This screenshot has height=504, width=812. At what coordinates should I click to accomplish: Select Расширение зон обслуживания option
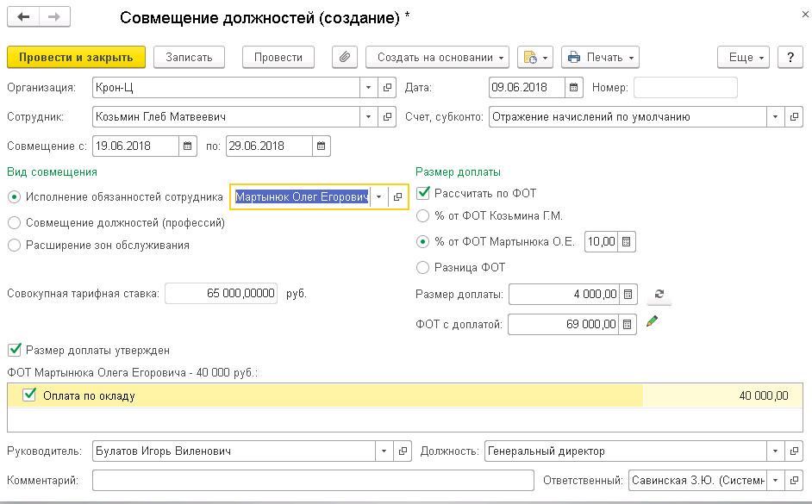point(15,246)
